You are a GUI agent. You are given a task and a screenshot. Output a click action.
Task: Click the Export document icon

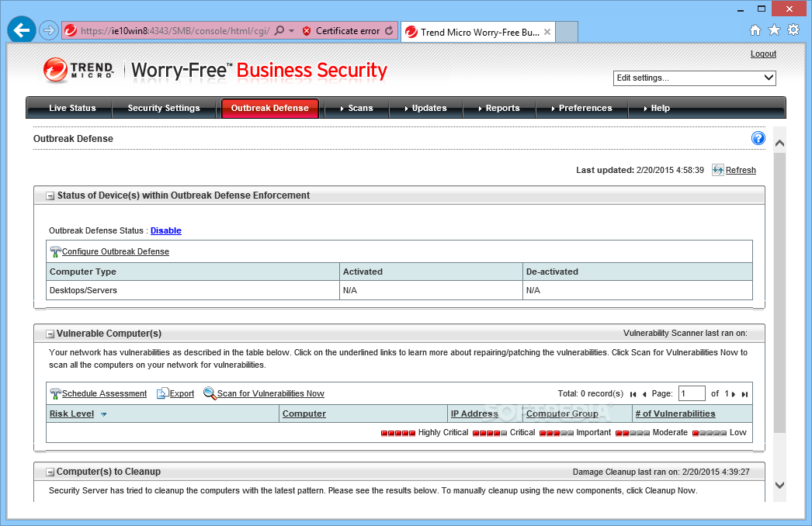[162, 393]
